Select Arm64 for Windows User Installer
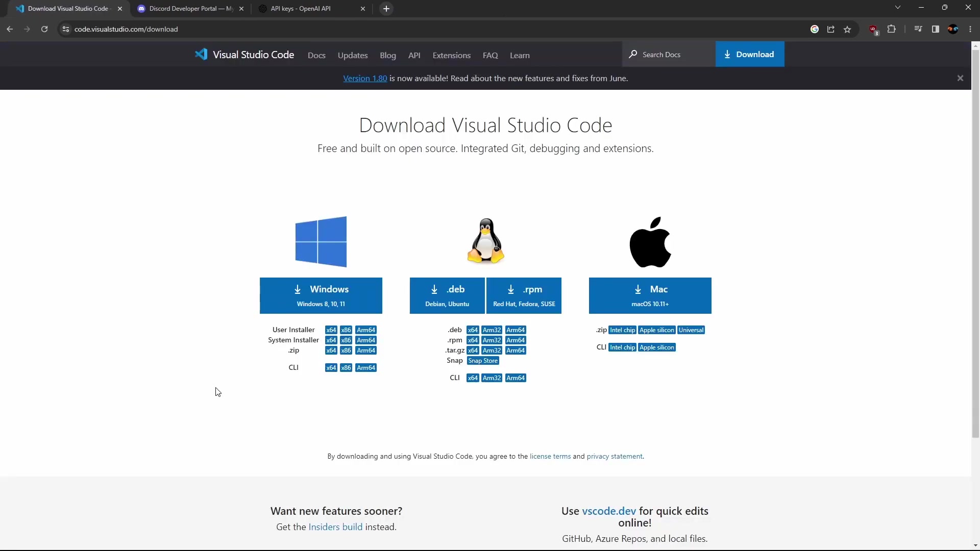The image size is (980, 551). [366, 330]
